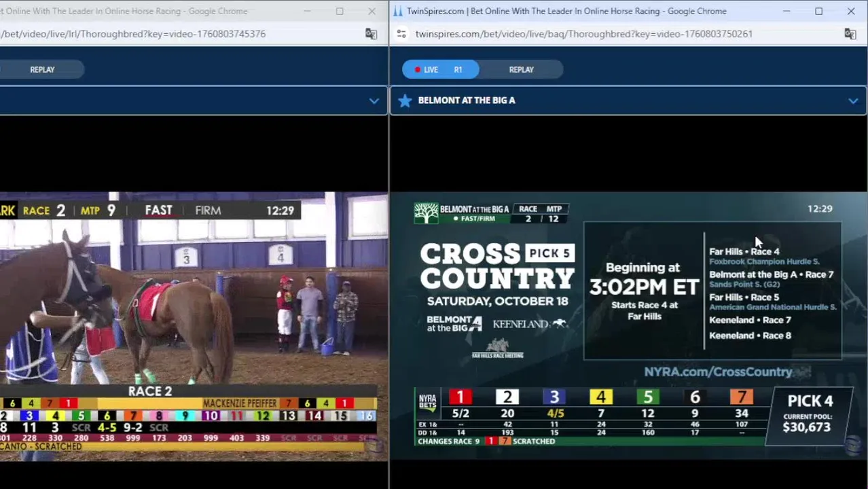Select REPLAY in the left window

[x=42, y=69]
